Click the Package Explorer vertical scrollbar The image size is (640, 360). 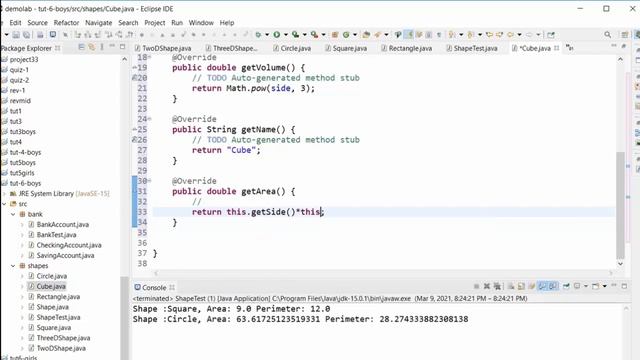[x=124, y=318]
